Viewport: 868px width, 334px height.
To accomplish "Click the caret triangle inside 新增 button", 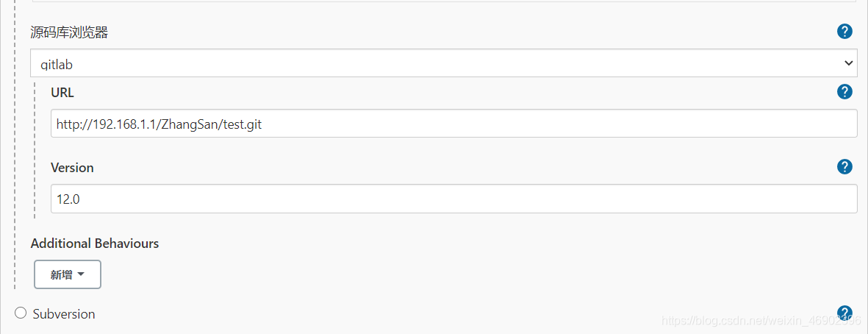I will pyautogui.click(x=81, y=274).
